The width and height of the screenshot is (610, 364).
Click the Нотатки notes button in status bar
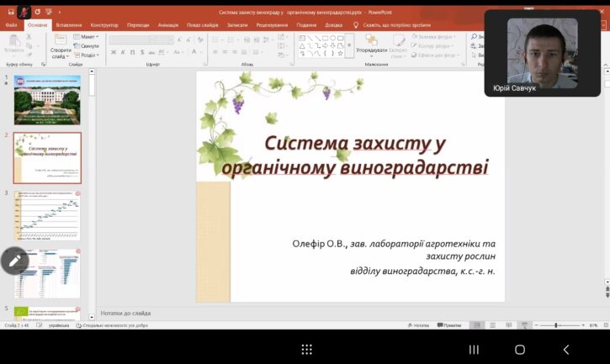click(418, 325)
